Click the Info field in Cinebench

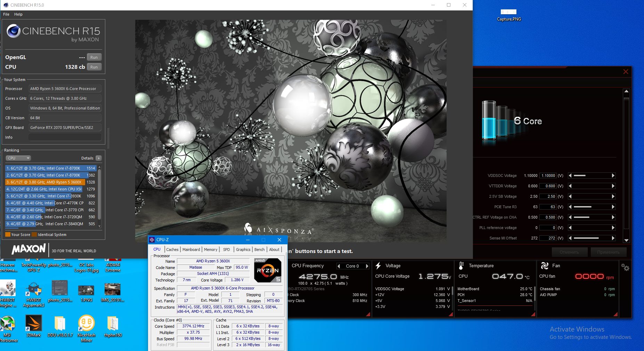[65, 137]
